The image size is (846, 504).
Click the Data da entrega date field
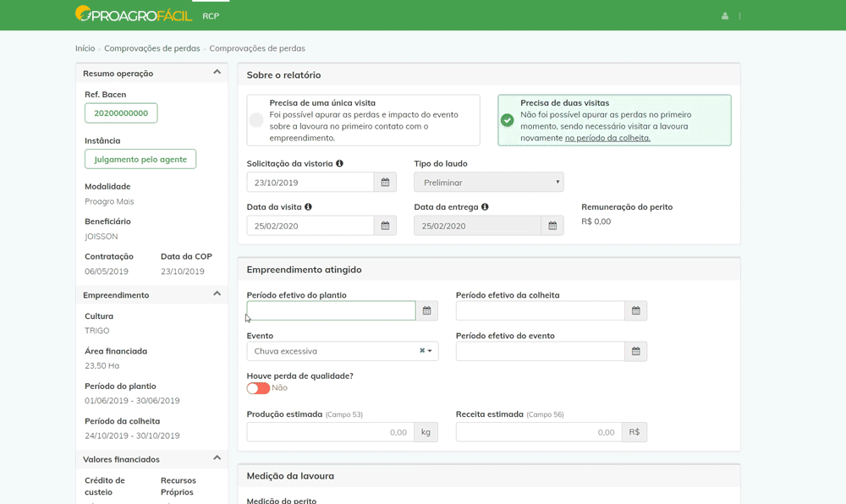coord(477,226)
